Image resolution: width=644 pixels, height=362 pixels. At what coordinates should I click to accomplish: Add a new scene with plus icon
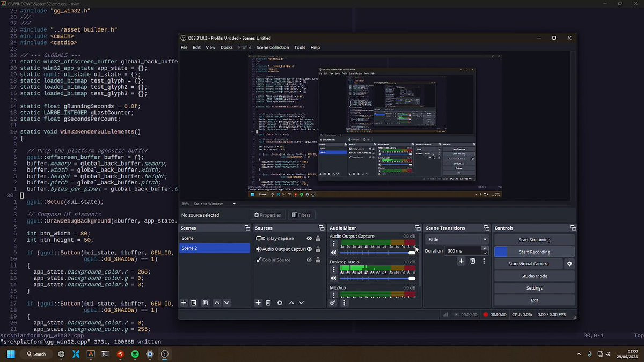pos(184,303)
